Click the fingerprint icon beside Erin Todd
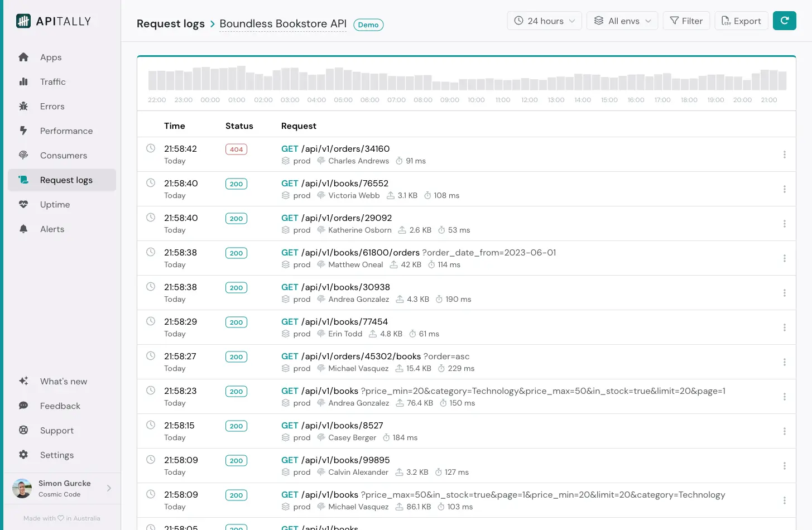 321,334
